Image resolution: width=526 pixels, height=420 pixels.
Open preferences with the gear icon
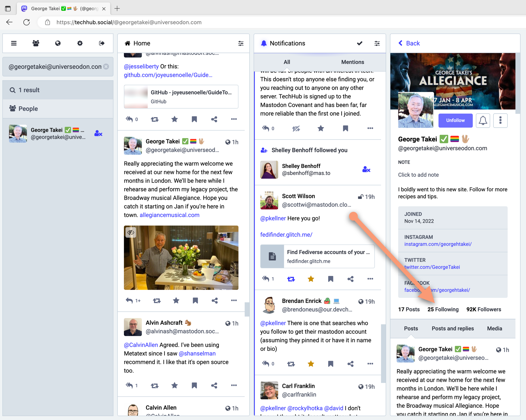tap(80, 43)
